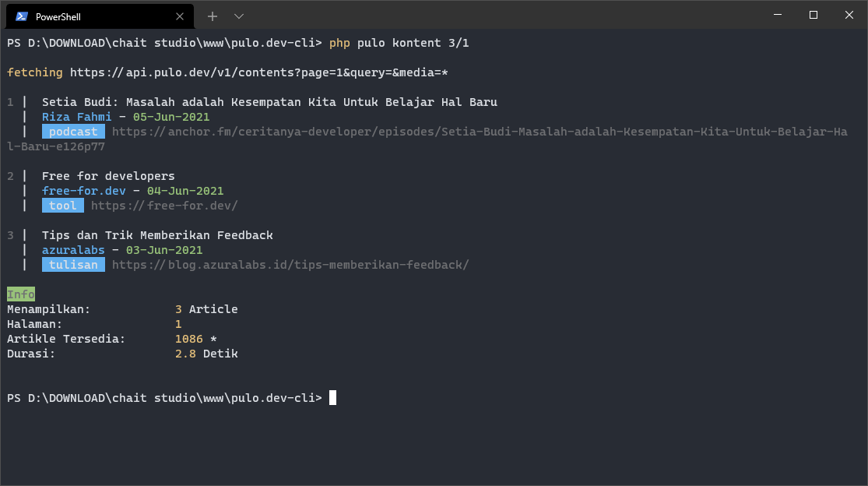
Task: Click the green Info label
Action: [x=21, y=294]
